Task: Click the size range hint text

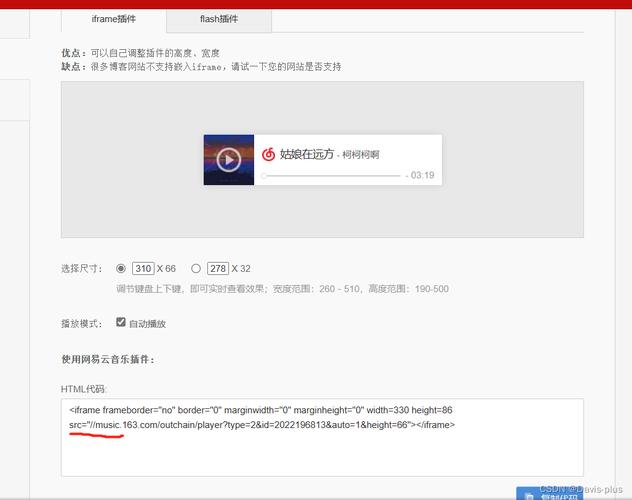Action: point(283,289)
